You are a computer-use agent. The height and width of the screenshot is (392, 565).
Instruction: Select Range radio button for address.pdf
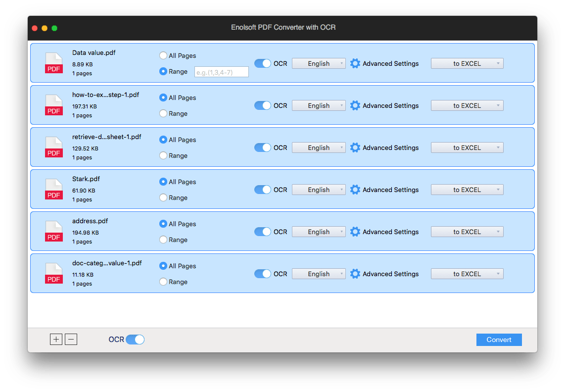(163, 240)
